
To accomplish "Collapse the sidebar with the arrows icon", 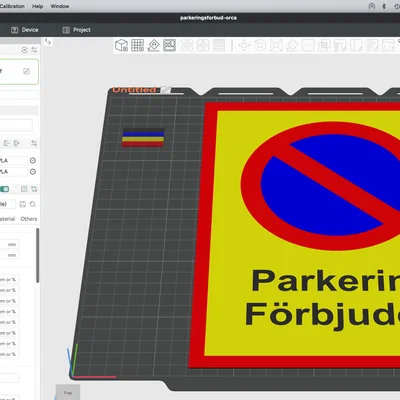I will pyautogui.click(x=48, y=42).
